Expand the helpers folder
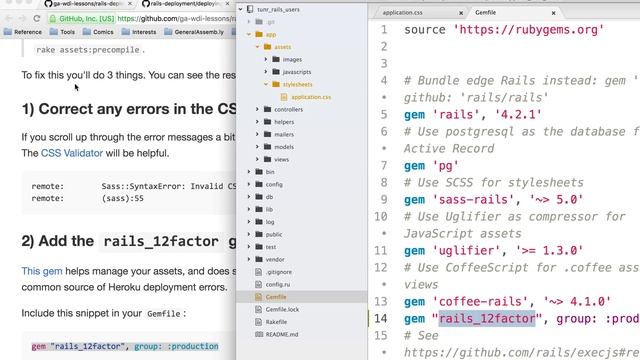 [258, 122]
